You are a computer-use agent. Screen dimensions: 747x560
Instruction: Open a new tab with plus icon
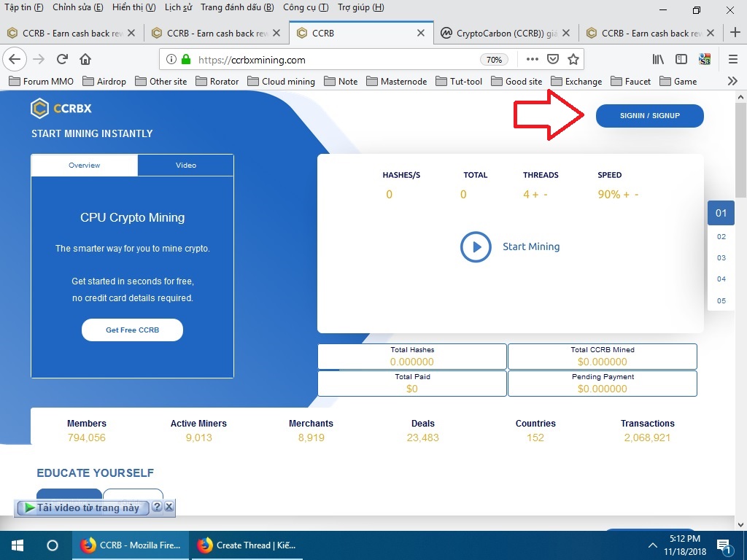735,32
